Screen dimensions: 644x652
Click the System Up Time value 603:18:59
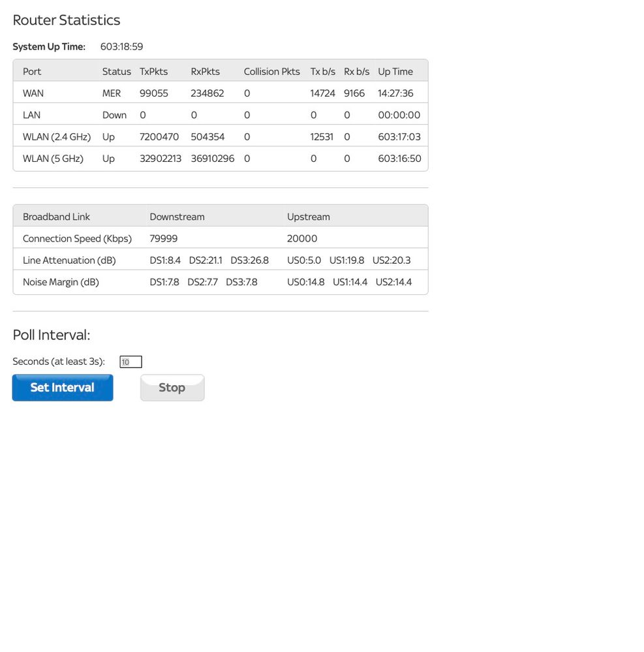click(x=121, y=47)
